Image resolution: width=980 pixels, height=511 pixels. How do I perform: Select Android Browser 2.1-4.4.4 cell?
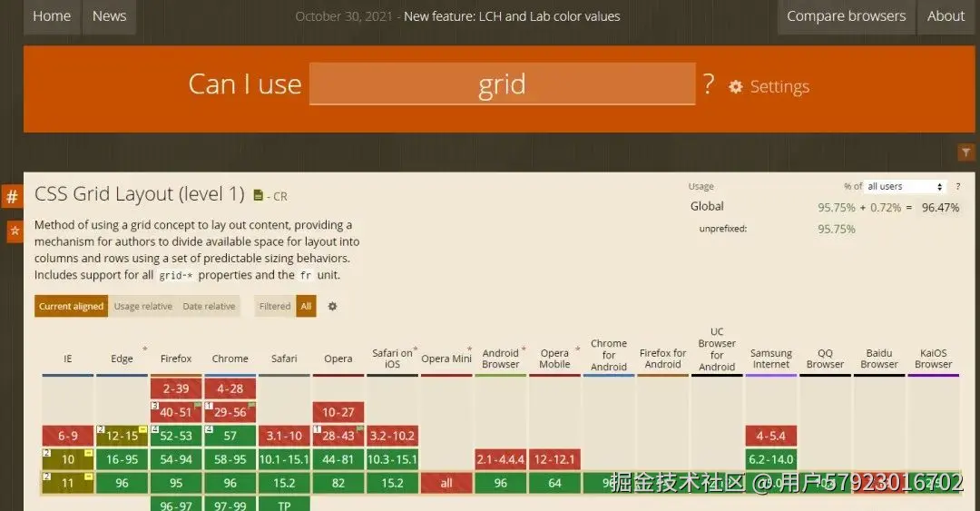(501, 459)
